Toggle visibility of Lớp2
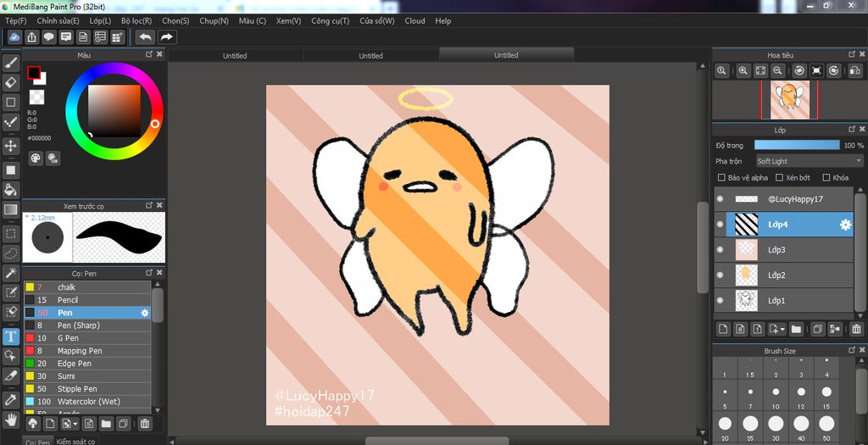Viewport: 868px width, 445px height. pyautogui.click(x=720, y=275)
